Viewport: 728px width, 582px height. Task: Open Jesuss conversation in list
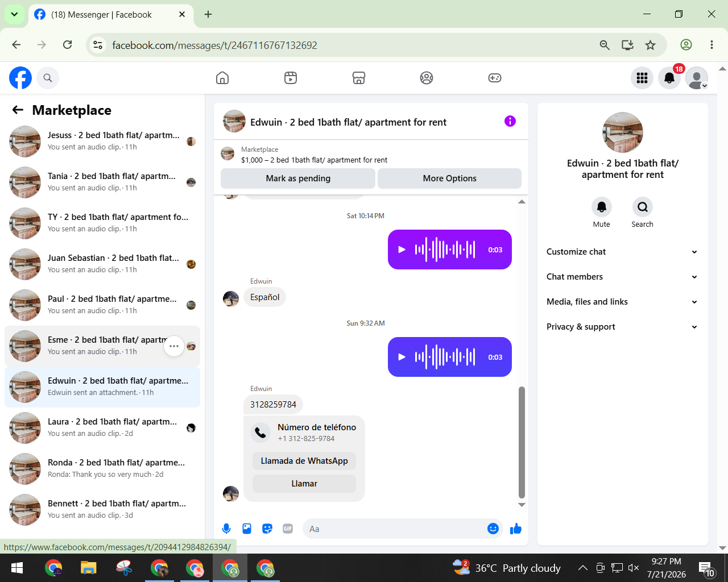(x=102, y=142)
